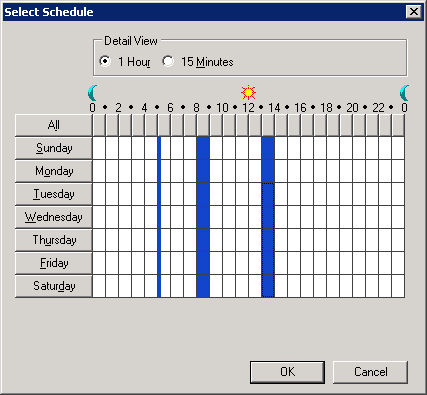Confirm the schedule with OK
This screenshot has width=427, height=395.
click(287, 372)
